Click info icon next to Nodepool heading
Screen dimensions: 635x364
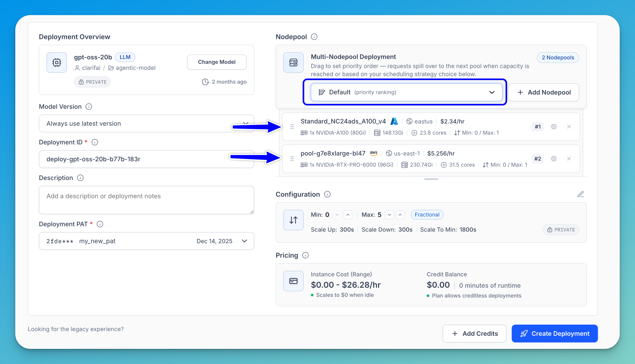[x=314, y=37]
